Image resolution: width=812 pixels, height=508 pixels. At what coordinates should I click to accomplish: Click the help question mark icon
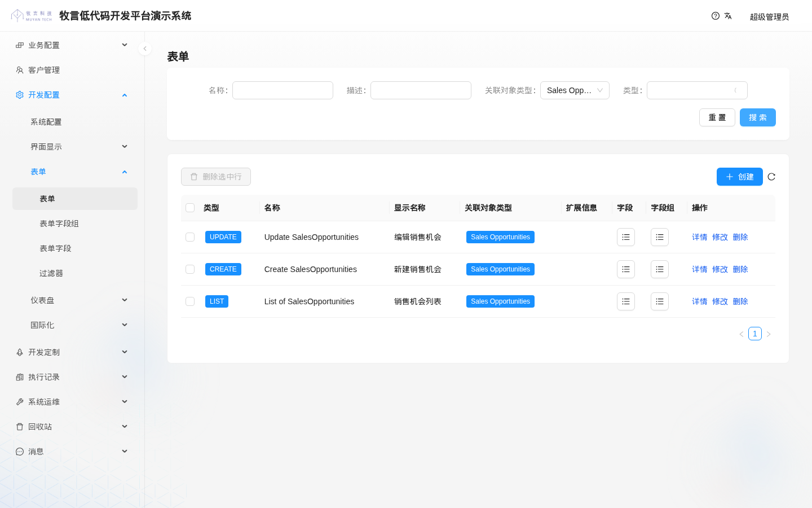click(716, 16)
